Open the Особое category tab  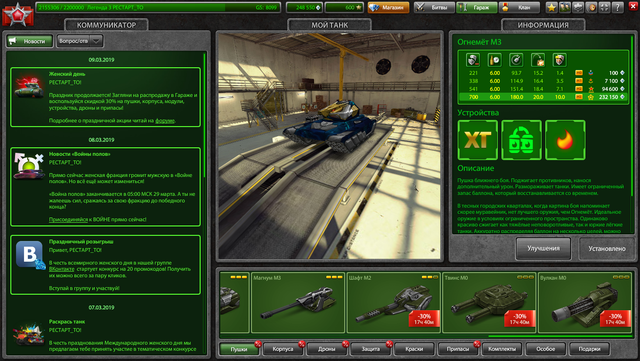tap(546, 349)
